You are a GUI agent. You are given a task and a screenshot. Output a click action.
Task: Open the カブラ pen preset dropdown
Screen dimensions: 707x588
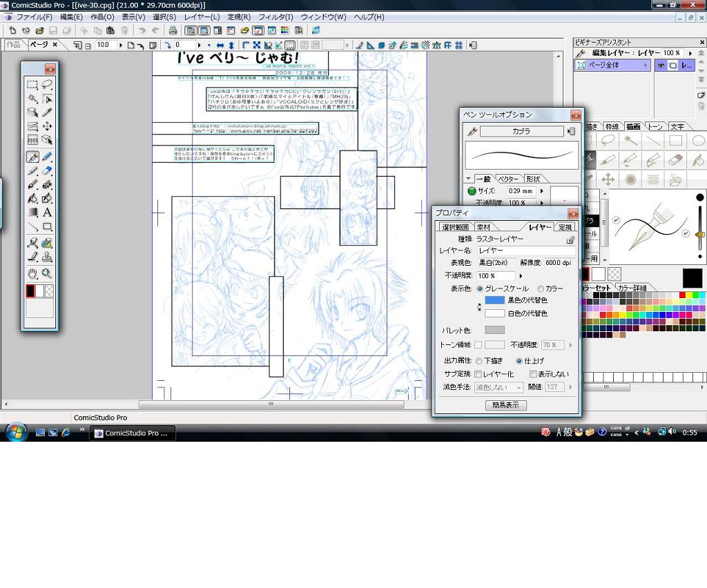[521, 131]
